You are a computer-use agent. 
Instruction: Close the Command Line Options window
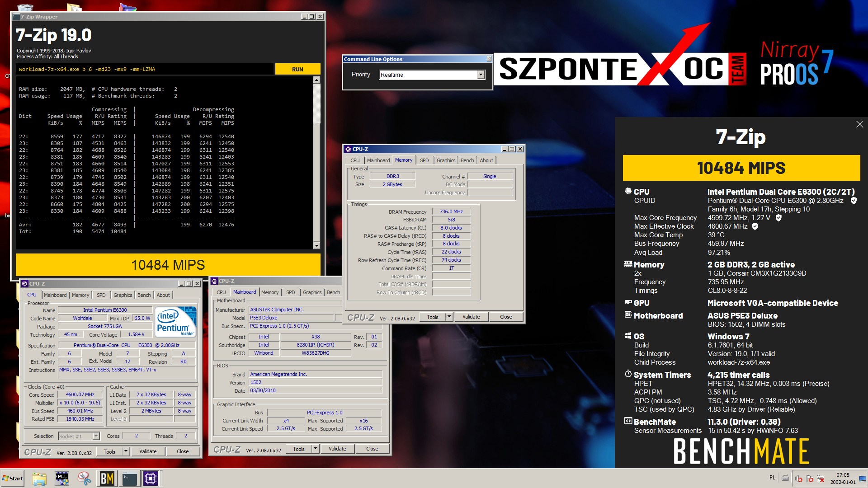point(489,59)
